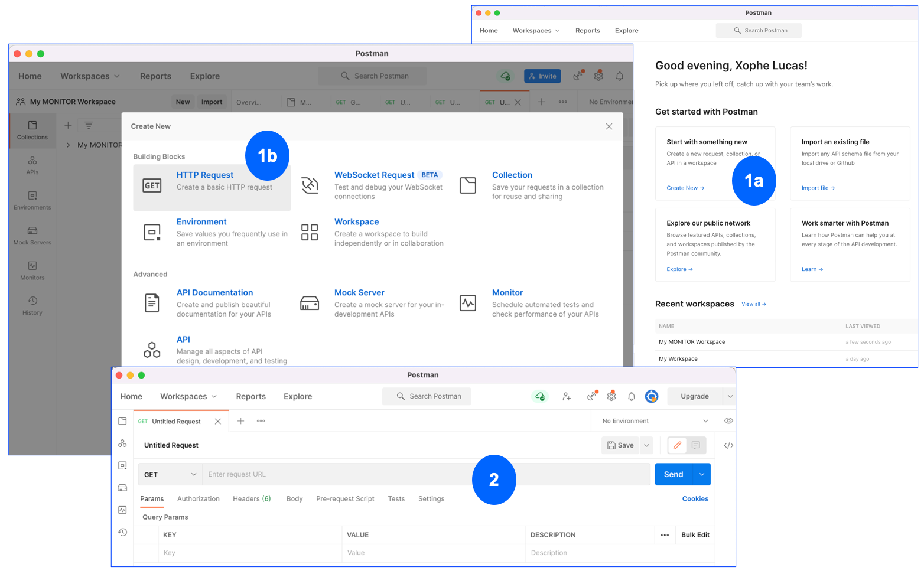
Task: Open the Cookies link
Action: click(x=695, y=499)
